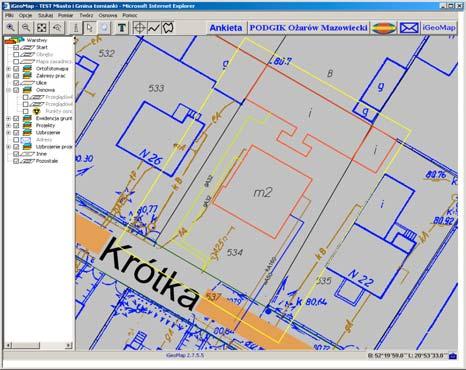Viewport: 466px width, 370px height.
Task: Open the Plik menu
Action: [9, 15]
